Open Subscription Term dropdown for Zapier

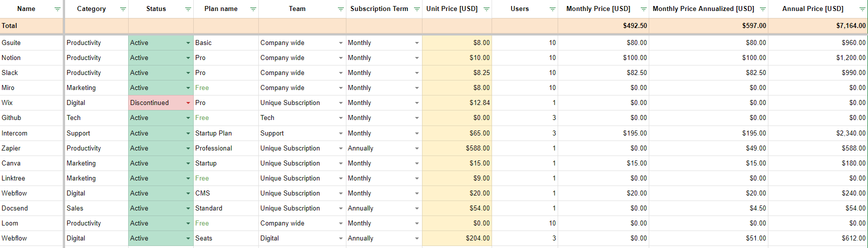(416, 148)
